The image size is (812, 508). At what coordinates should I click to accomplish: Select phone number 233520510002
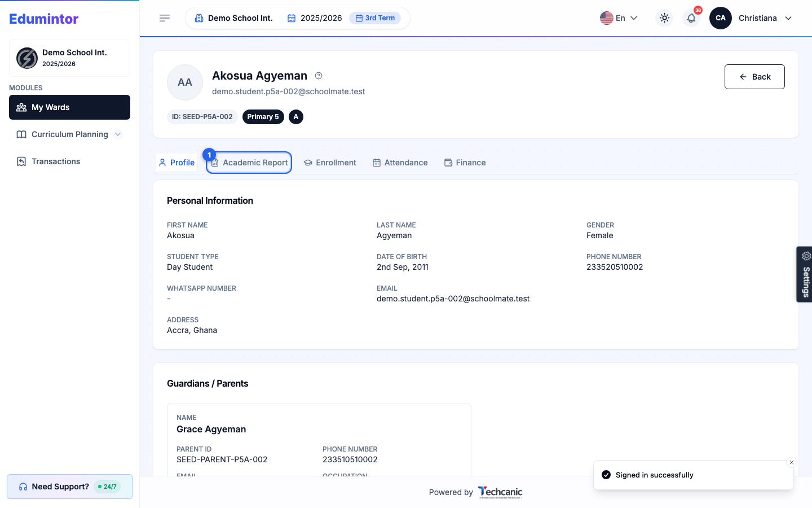[615, 267]
